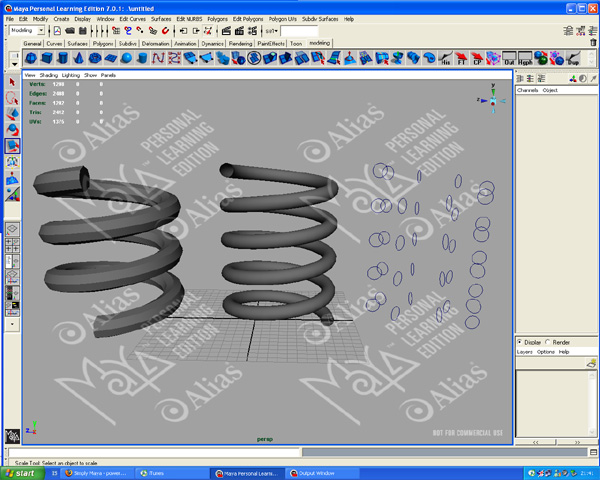Open the viewport Shading menu

(49, 75)
